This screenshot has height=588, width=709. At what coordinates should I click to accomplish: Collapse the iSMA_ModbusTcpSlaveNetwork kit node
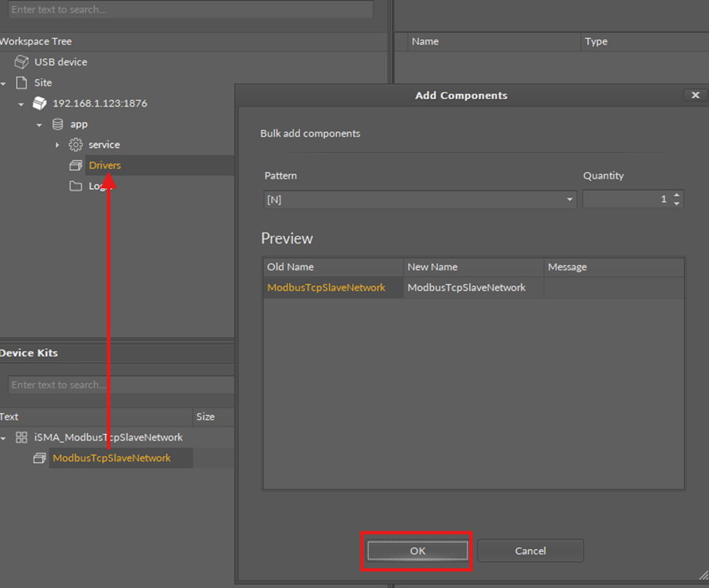pyautogui.click(x=3, y=438)
